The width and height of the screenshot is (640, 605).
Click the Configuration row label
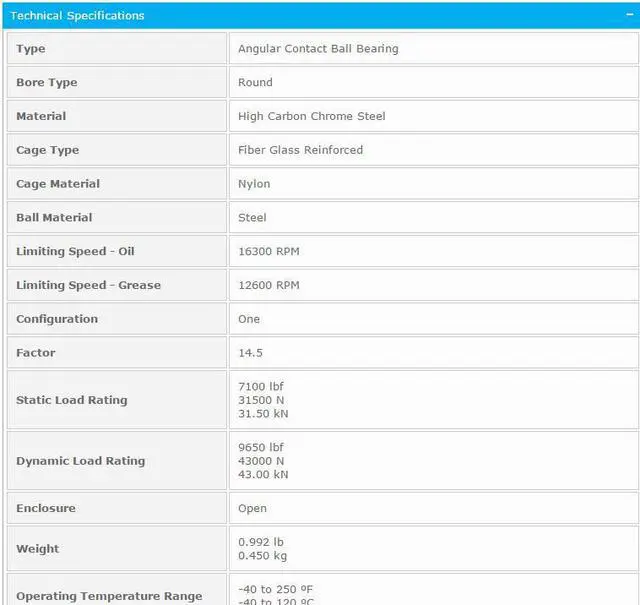point(57,319)
